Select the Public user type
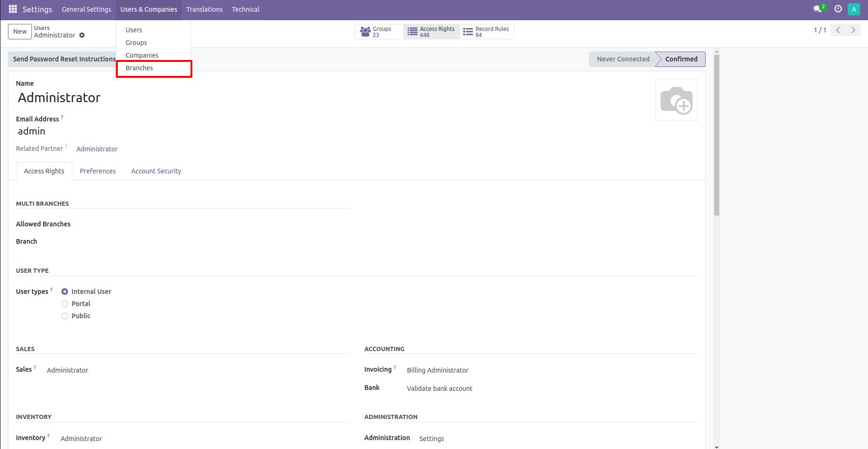Image resolution: width=868 pixels, height=449 pixels. pyautogui.click(x=65, y=315)
